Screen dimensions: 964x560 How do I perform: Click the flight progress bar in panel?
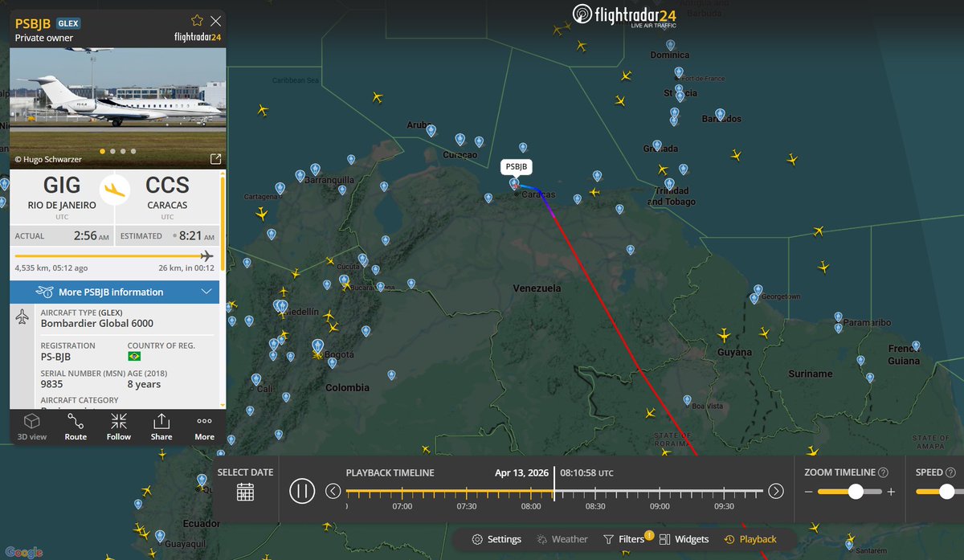click(114, 256)
